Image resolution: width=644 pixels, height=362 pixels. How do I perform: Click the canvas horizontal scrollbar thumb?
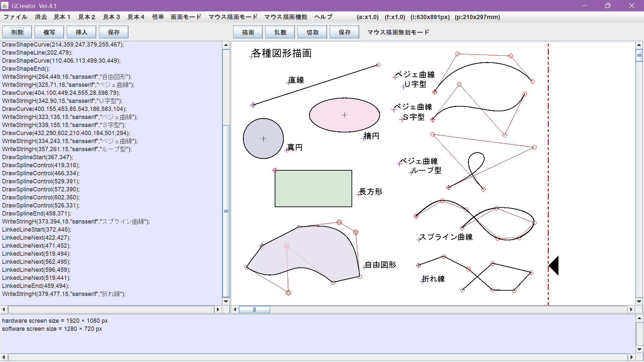(x=254, y=309)
